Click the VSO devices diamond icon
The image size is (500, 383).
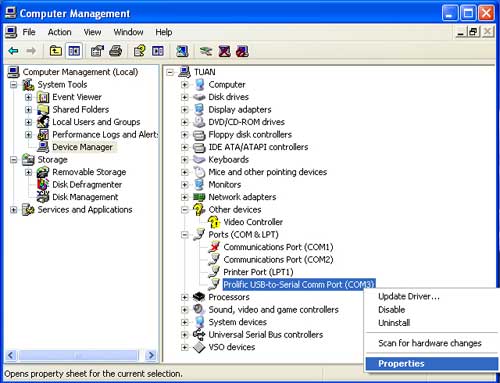[x=199, y=347]
